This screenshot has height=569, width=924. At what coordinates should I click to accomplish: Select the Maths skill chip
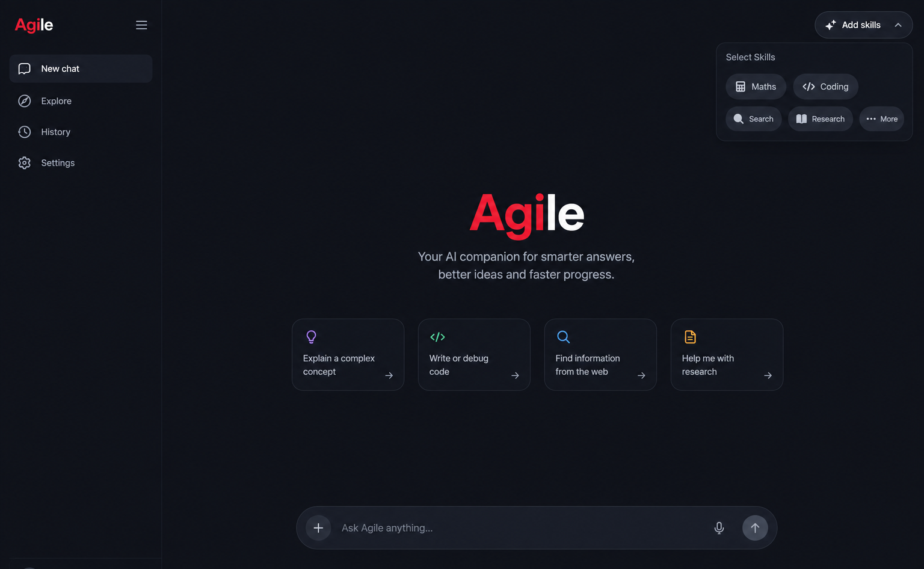[x=756, y=87]
